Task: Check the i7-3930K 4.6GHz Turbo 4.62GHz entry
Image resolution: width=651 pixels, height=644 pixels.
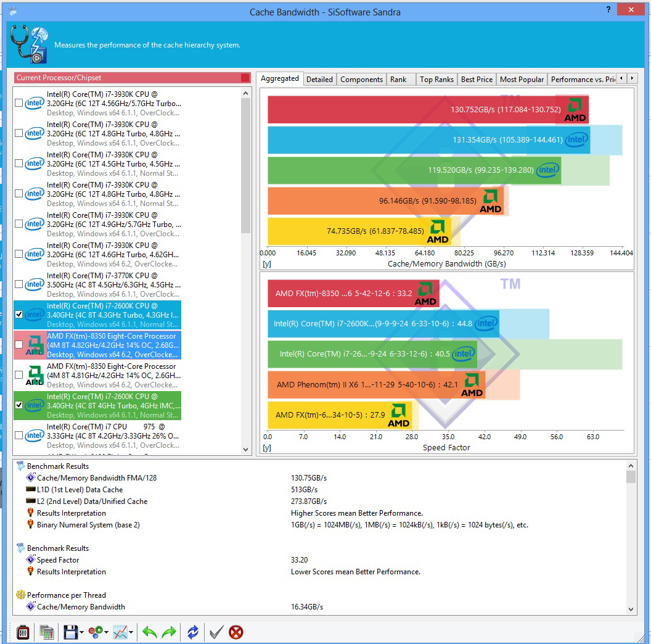Action: [x=18, y=254]
